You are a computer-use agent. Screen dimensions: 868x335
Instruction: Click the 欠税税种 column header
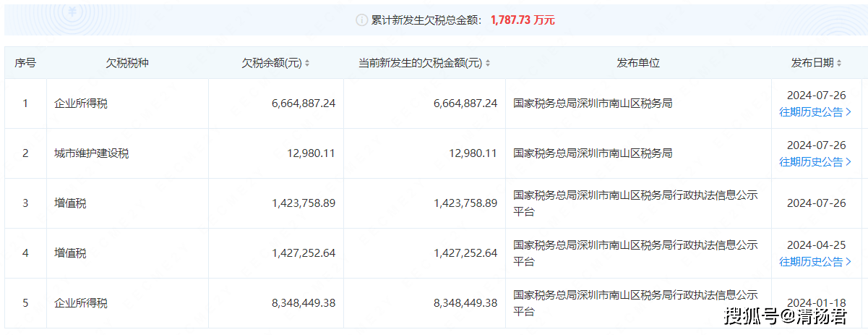(x=127, y=63)
